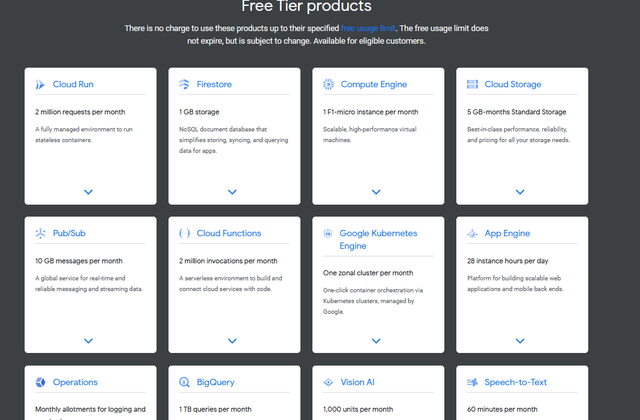Screen dimensions: 640x420
Task: Click '28 instance hours per day' text
Action: (508, 261)
